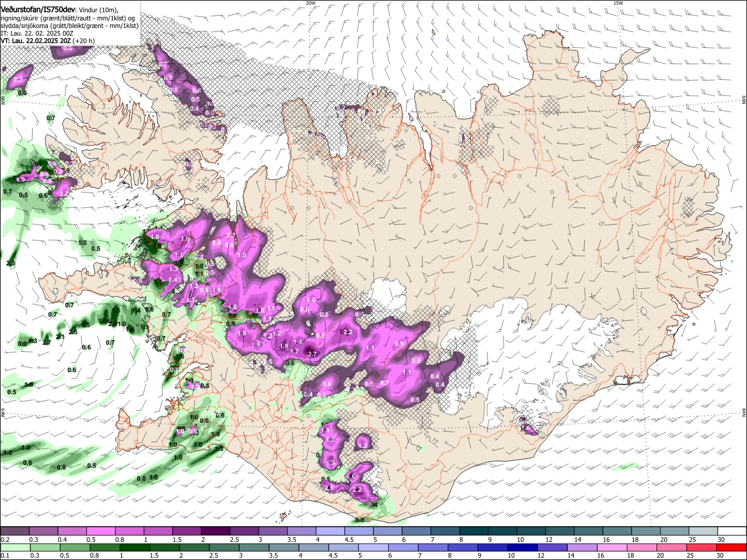
Task: Pick the dark teal swatch labeled 8 in snow scale
Action: 473,531
